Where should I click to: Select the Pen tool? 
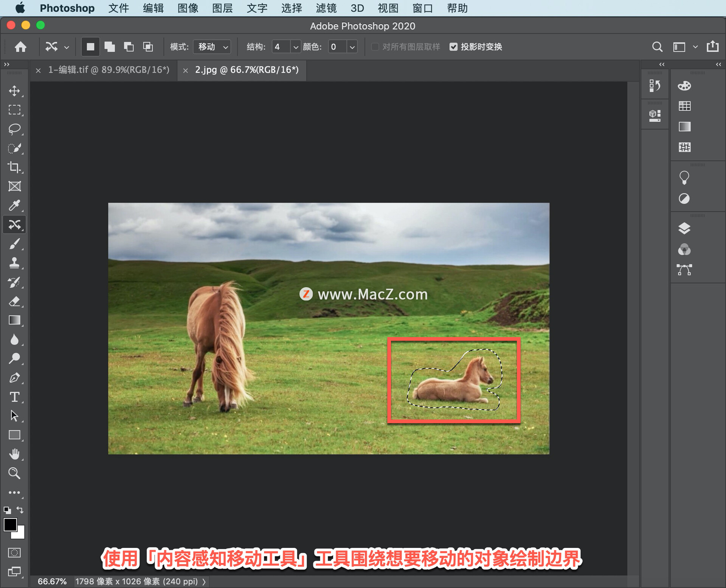pos(15,378)
